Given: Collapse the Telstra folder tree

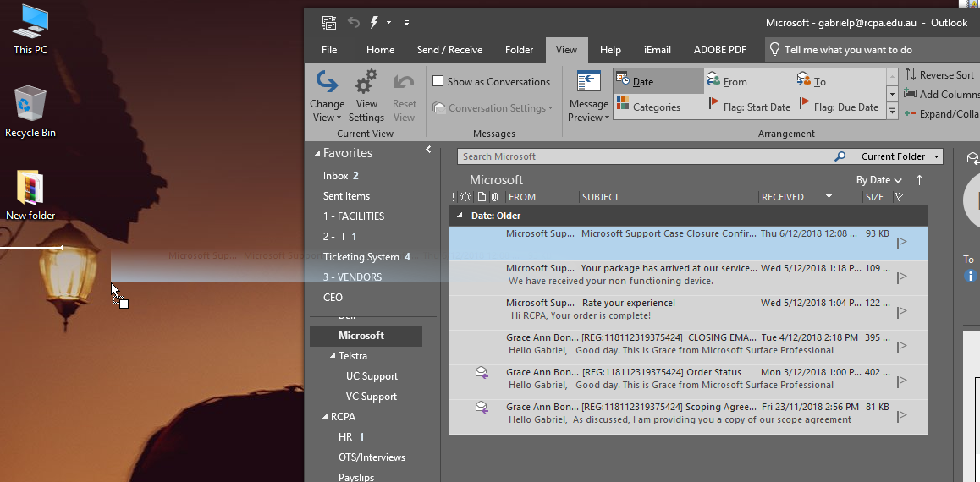Looking at the screenshot, I should click(x=333, y=356).
